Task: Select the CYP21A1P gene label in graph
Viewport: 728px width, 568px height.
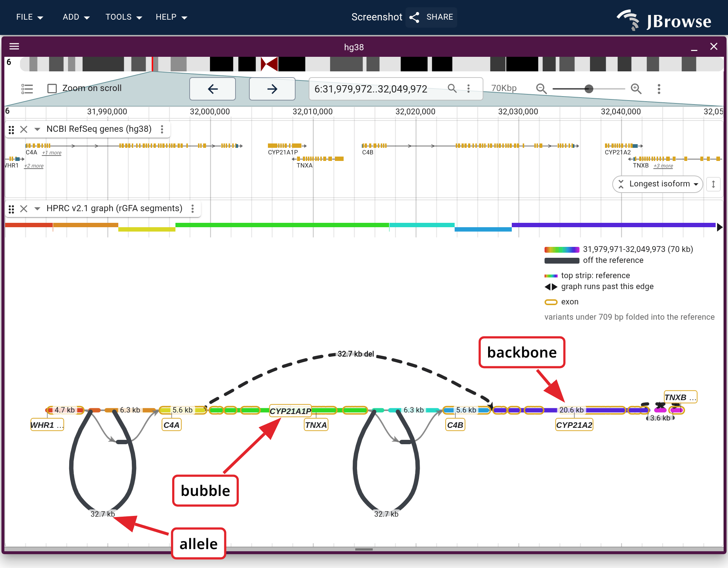Action: (290, 411)
